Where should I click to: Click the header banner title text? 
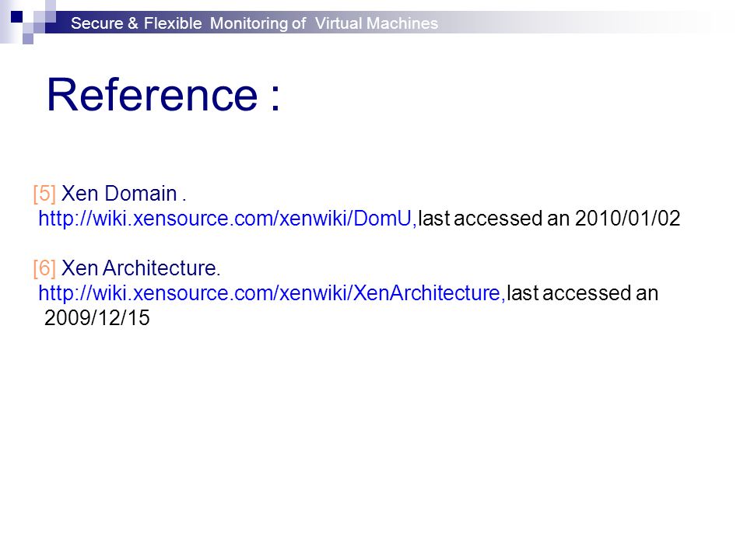254,23
